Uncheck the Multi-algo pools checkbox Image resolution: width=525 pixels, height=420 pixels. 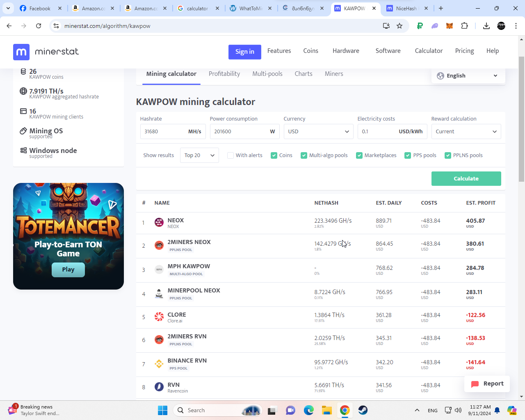click(304, 155)
